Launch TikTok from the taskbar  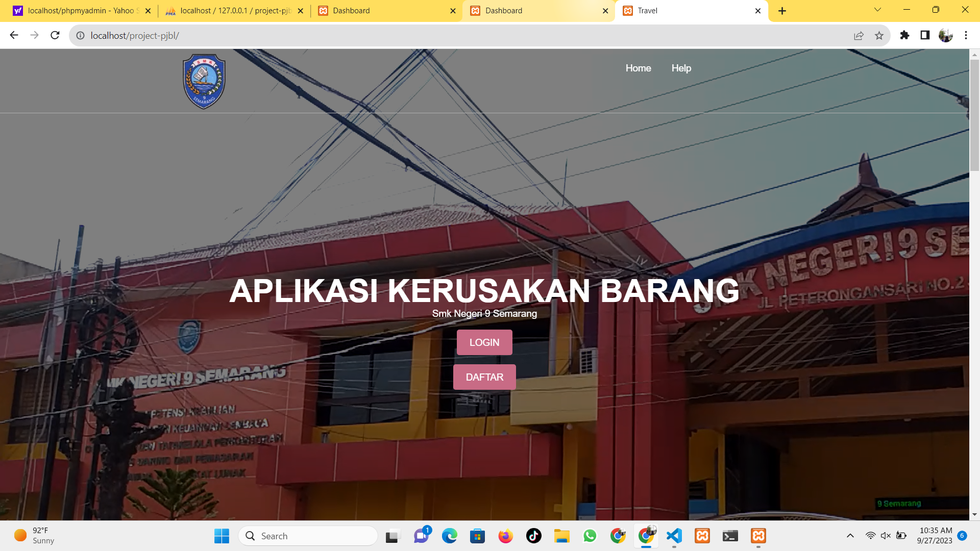click(x=533, y=536)
